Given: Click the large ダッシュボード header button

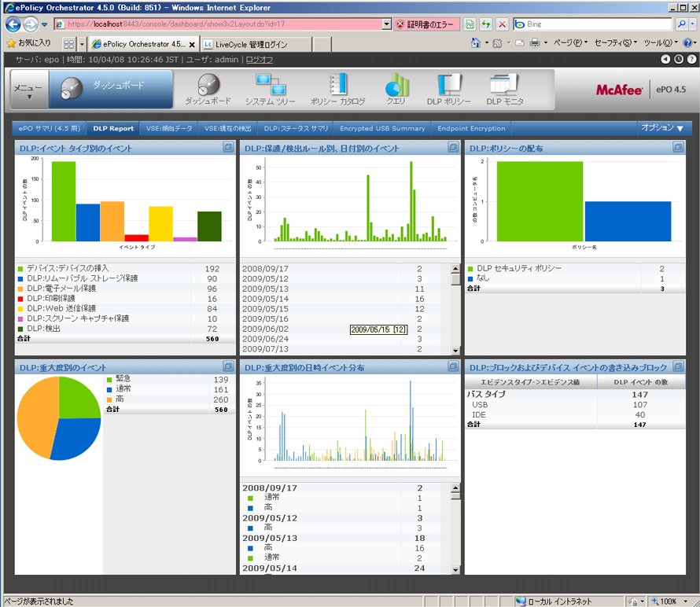Looking at the screenshot, I should click(111, 90).
